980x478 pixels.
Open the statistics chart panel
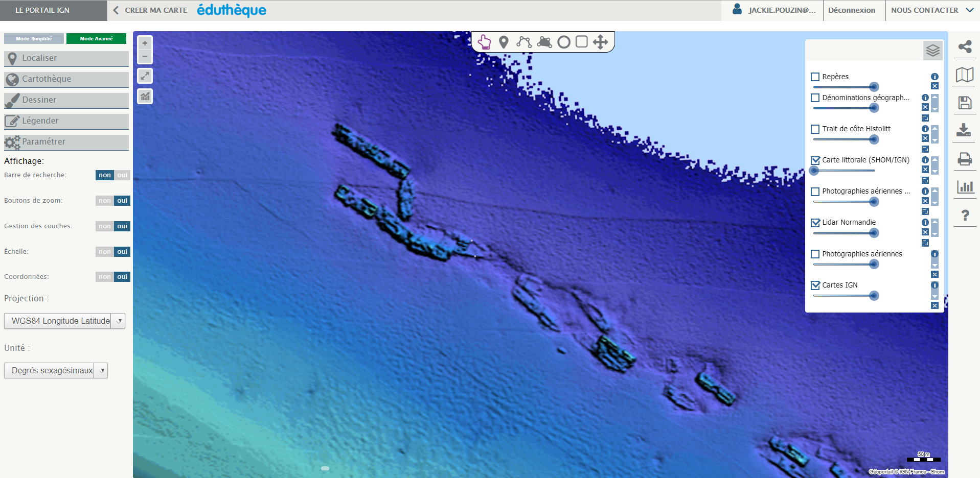965,187
